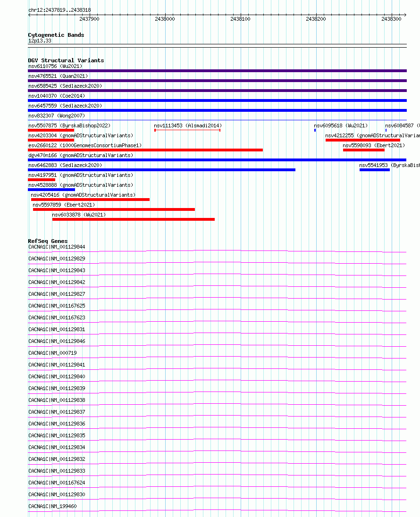Open esv2660122 (1000GenomesConsortiumPhase1) label
This screenshot has height=517, width=420.
[85, 145]
